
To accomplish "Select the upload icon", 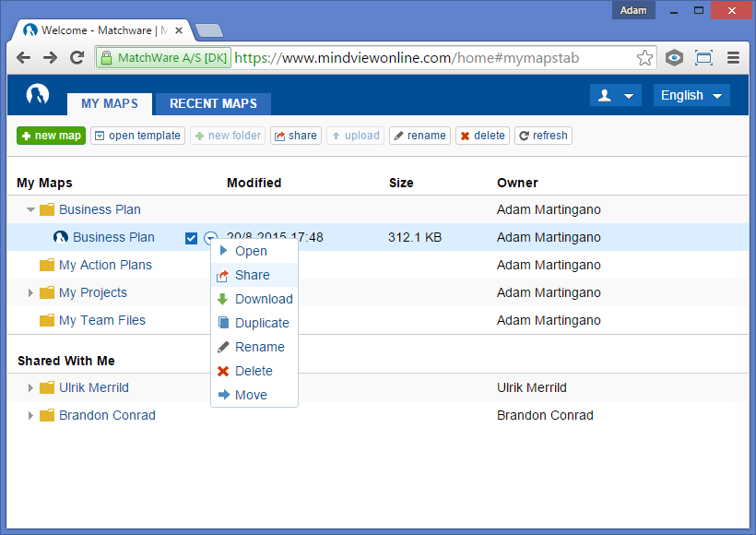I will 355,135.
